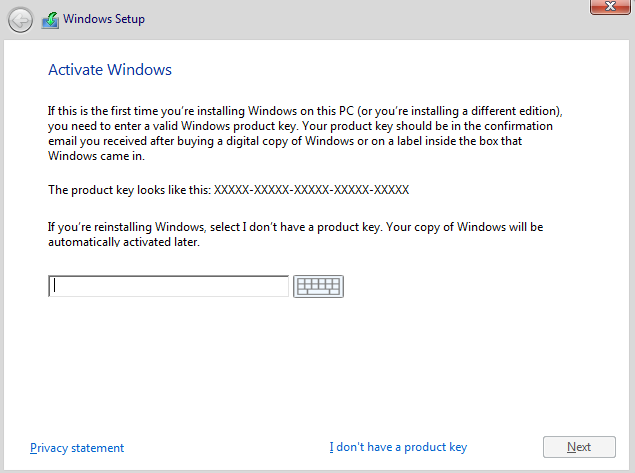635x473 pixels.
Task: Click the line starting 'If you're reinstalling Windows'
Action: click(x=295, y=227)
